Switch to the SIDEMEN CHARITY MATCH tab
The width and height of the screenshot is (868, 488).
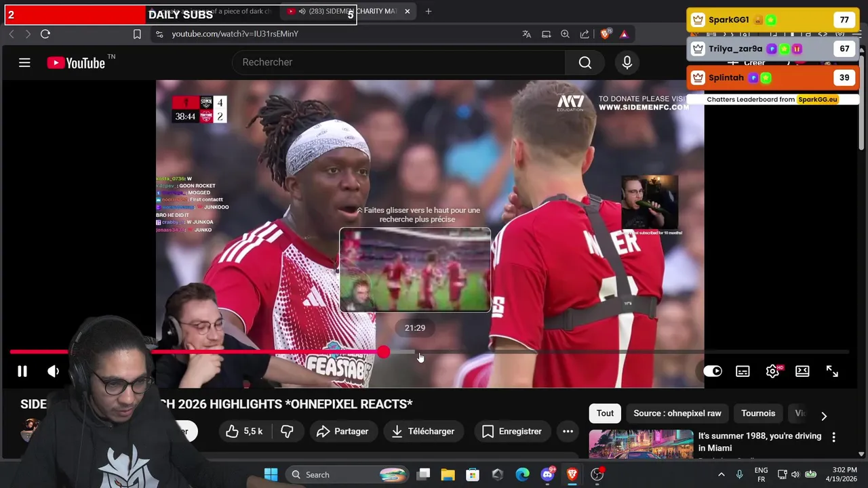pyautogui.click(x=349, y=12)
